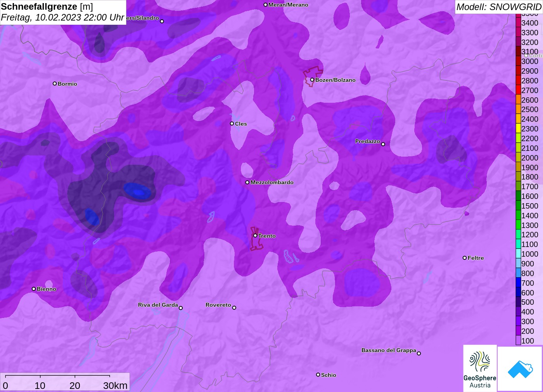
Task: Click the 20 mark on scale bar
Action: click(x=75, y=386)
